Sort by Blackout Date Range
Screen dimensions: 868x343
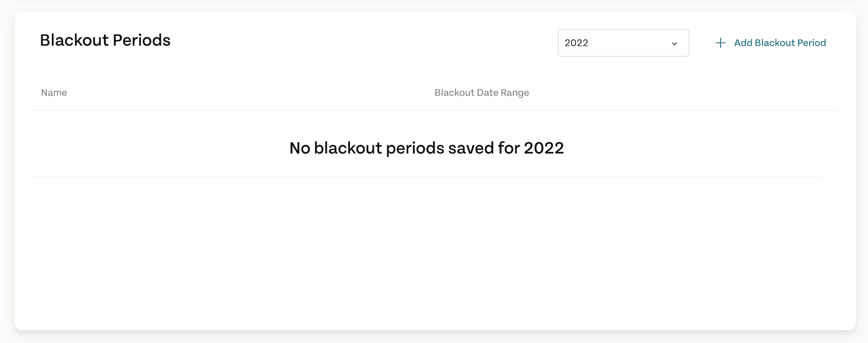[x=482, y=93]
